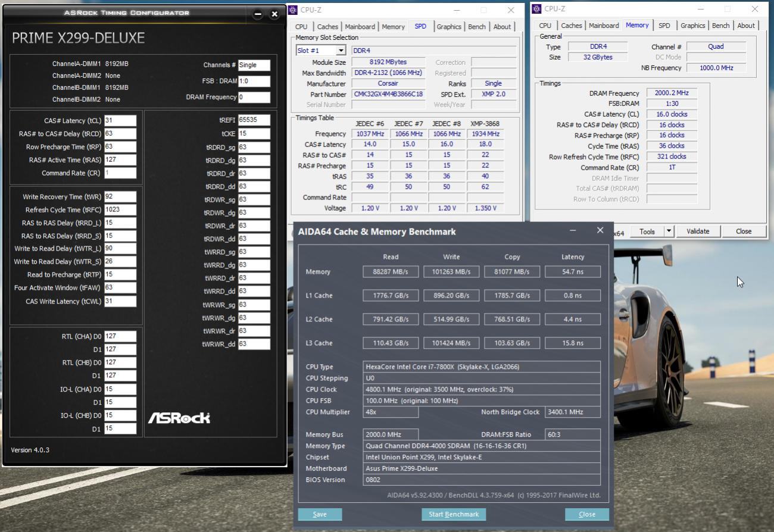This screenshot has height=532, width=774.
Task: Click the L1 Cache Read value 1776.7 GB/s
Action: pos(391,296)
